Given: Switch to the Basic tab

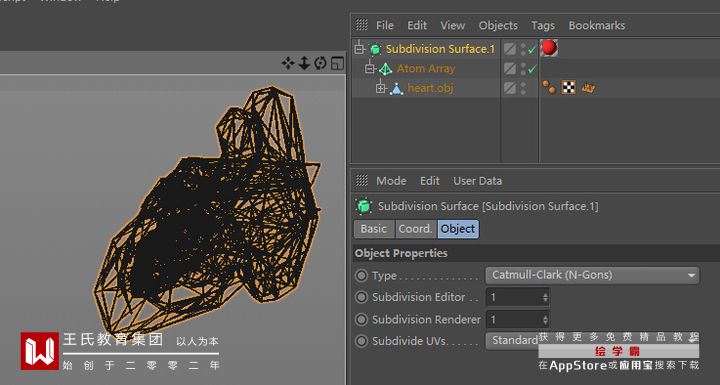Looking at the screenshot, I should (374, 229).
